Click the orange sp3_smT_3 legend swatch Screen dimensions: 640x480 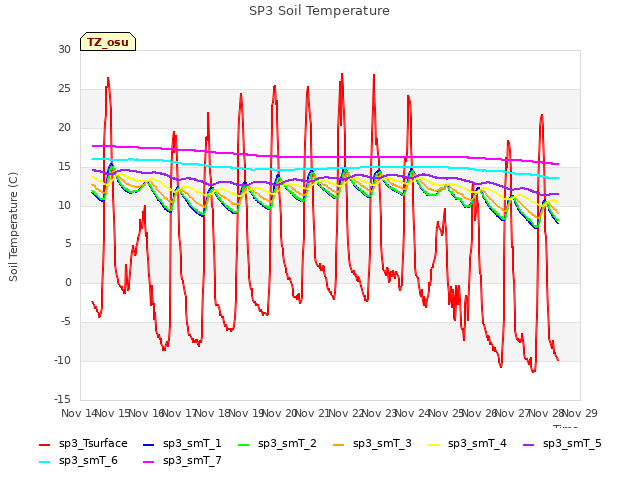click(x=339, y=444)
